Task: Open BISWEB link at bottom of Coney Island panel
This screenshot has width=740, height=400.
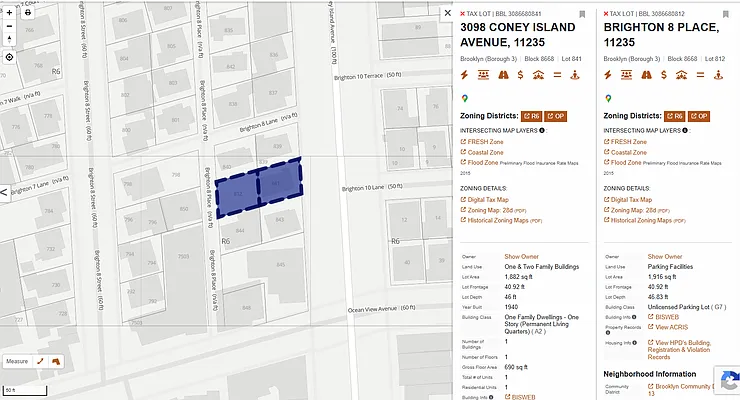Action: click(x=520, y=397)
